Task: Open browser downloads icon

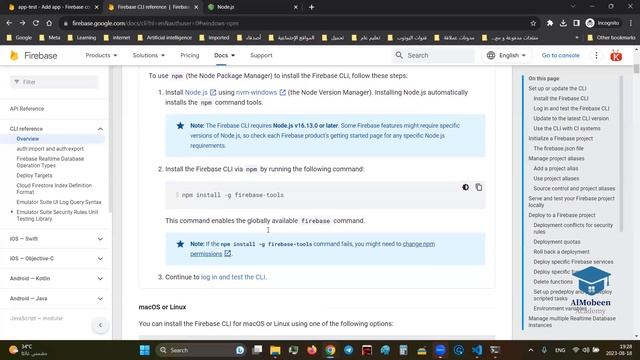Action: [563, 23]
